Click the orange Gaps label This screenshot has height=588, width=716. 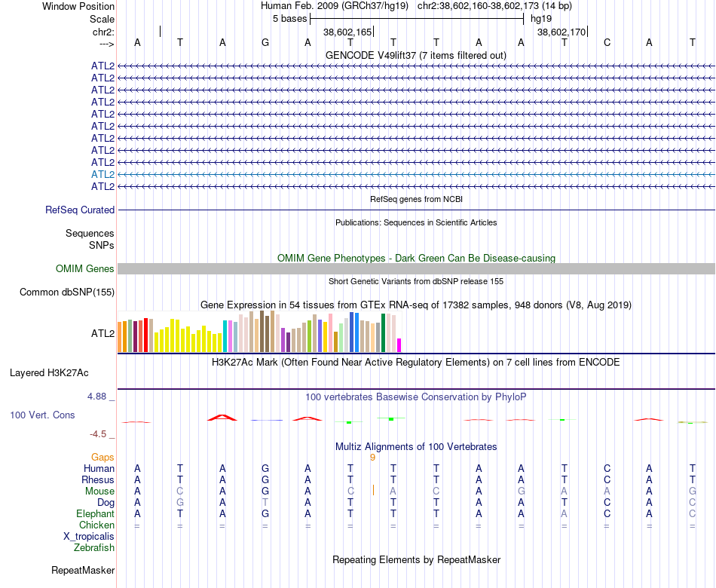(103, 458)
